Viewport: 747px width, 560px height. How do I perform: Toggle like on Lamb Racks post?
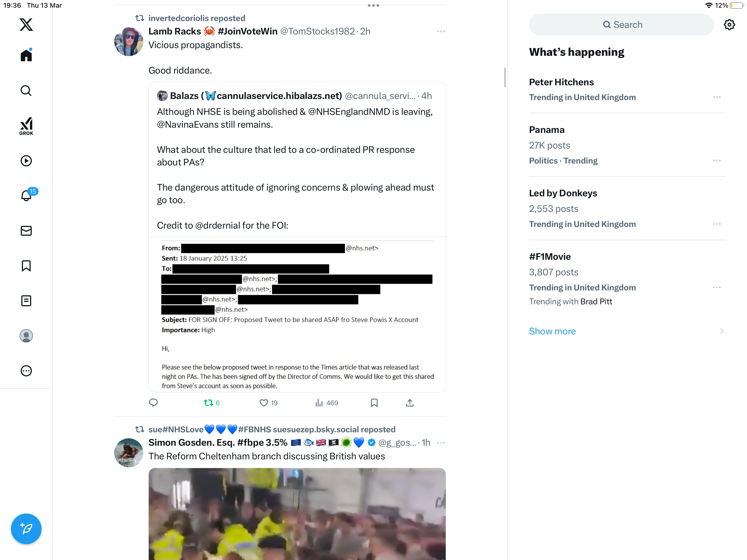point(269,402)
